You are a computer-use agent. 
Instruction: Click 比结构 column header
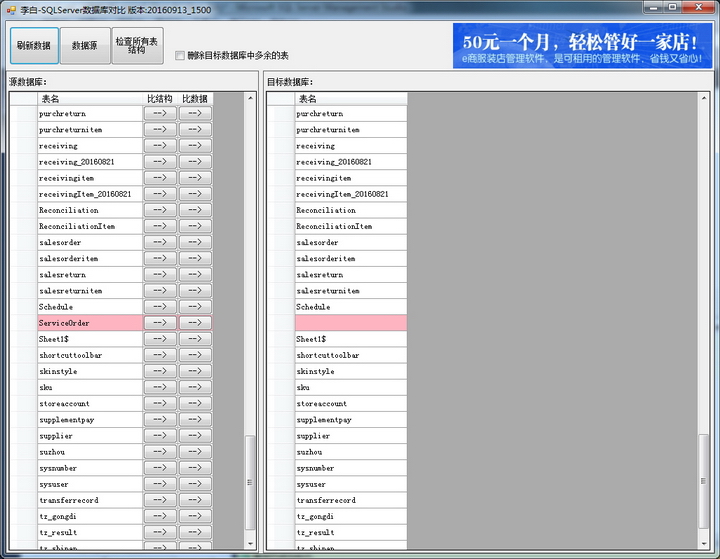(160, 99)
